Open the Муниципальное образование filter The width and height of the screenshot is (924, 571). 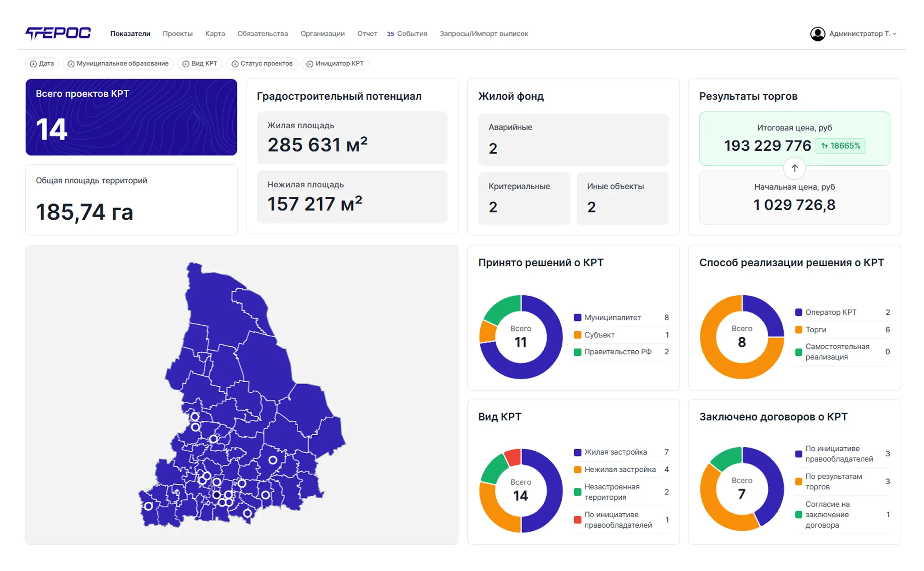(x=118, y=64)
